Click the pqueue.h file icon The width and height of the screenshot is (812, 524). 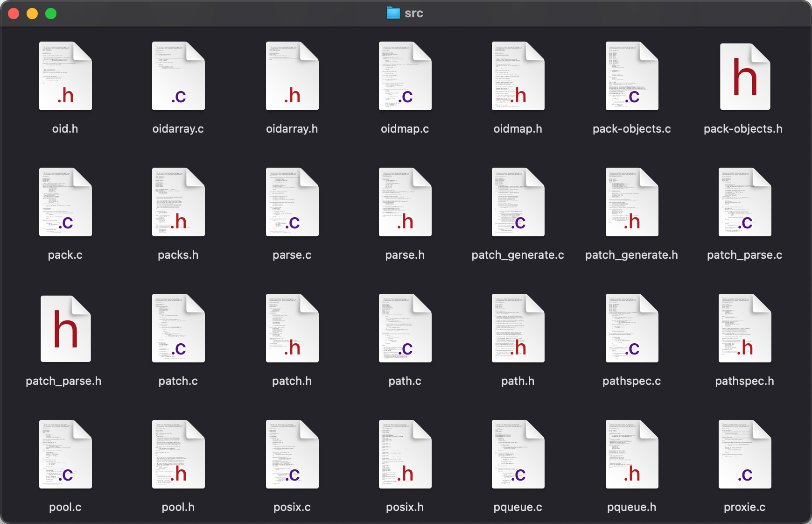pos(632,454)
